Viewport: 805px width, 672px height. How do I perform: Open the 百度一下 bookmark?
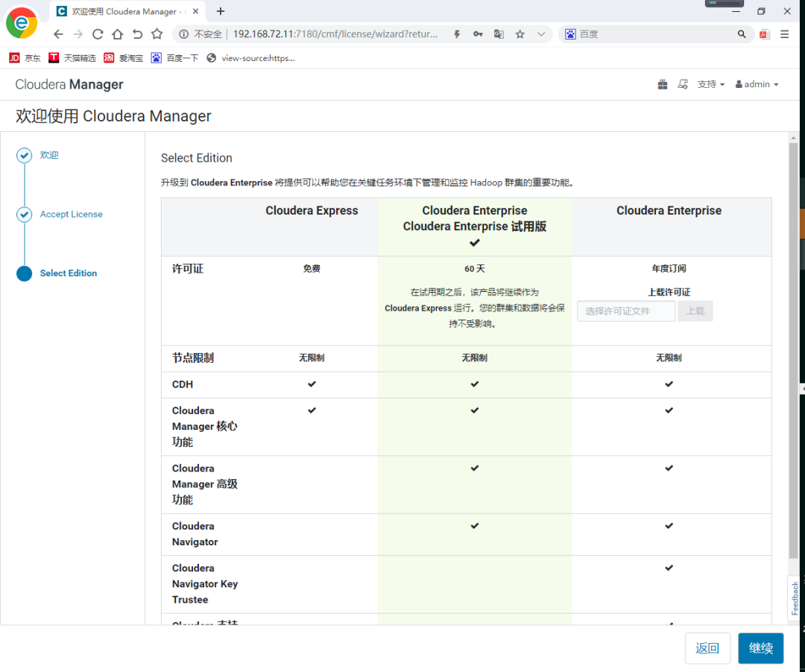[x=174, y=58]
